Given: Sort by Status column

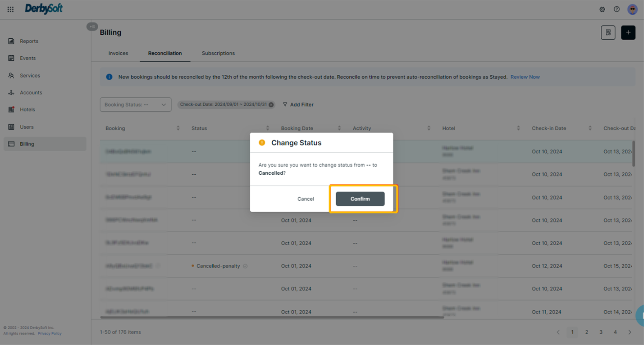Looking at the screenshot, I should click(267, 128).
